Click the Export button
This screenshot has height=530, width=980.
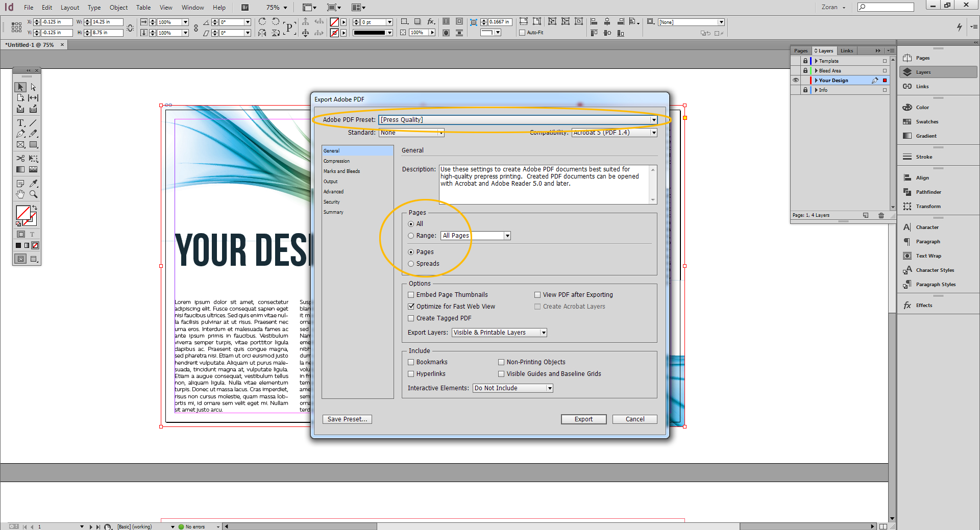(x=583, y=419)
